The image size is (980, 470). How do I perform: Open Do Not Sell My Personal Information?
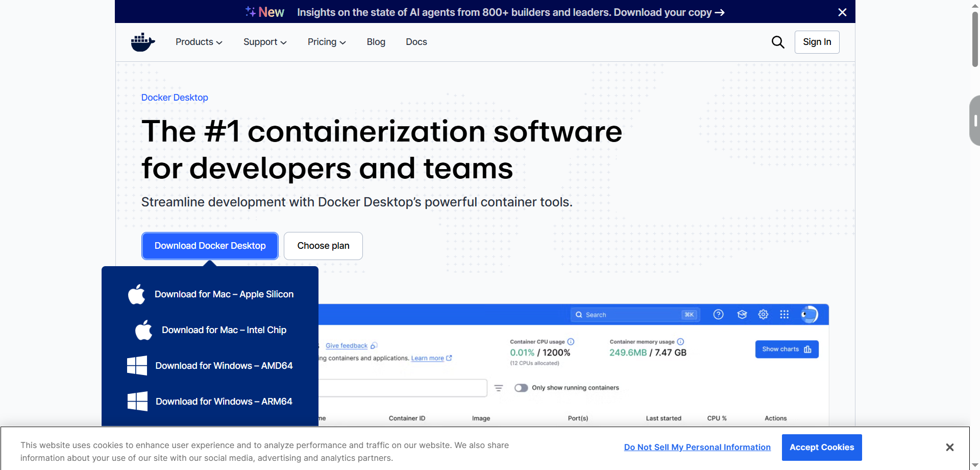[x=697, y=448]
